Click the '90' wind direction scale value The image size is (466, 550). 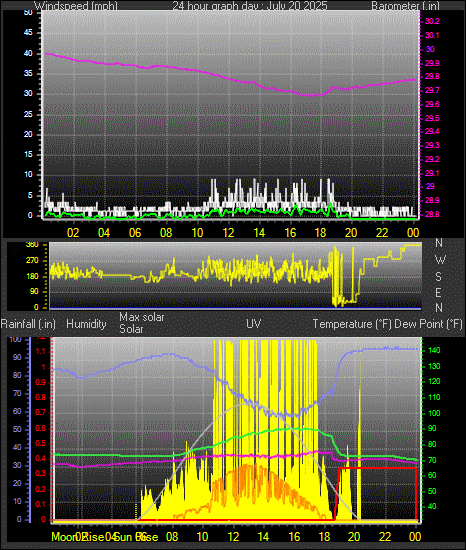34,292
